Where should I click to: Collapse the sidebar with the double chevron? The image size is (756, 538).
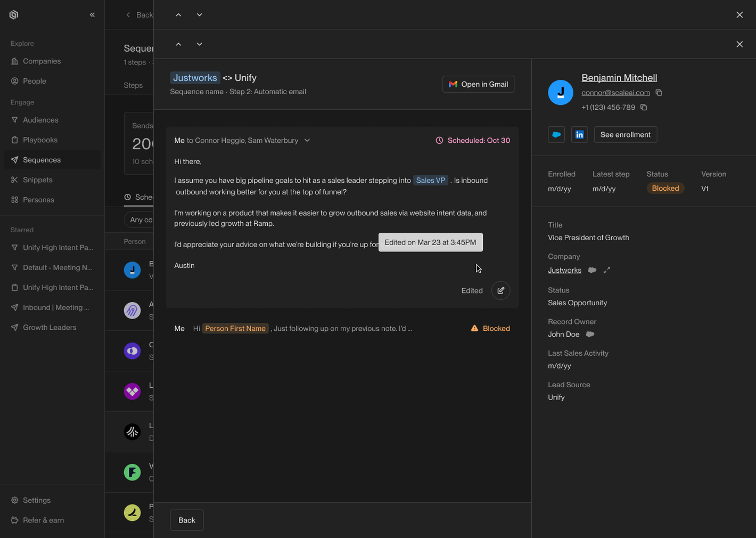[92, 15]
